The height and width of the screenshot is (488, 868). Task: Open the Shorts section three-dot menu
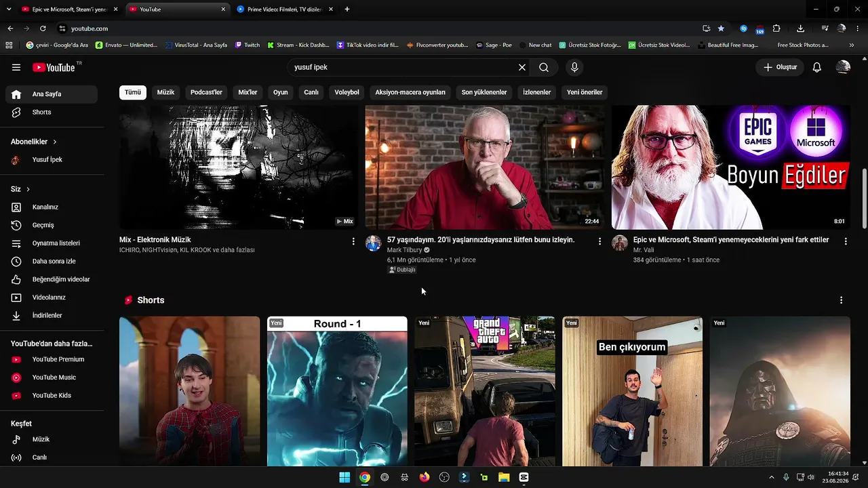click(x=842, y=300)
